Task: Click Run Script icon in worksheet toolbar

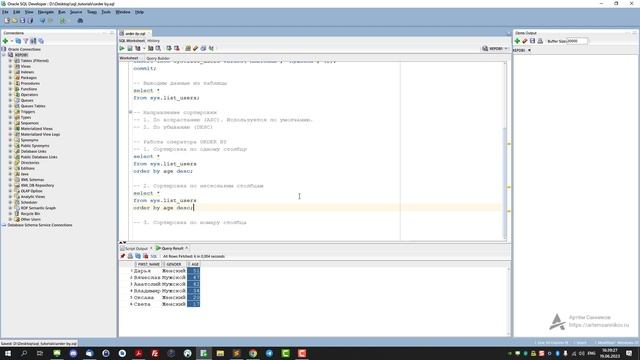Action: pos(130,48)
